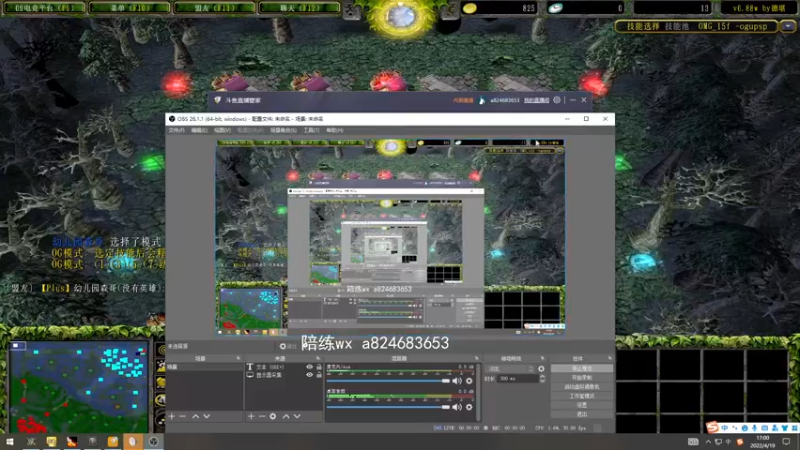Remove selected source with minus icon
Viewport: 800px width, 450px height.
pos(262,416)
